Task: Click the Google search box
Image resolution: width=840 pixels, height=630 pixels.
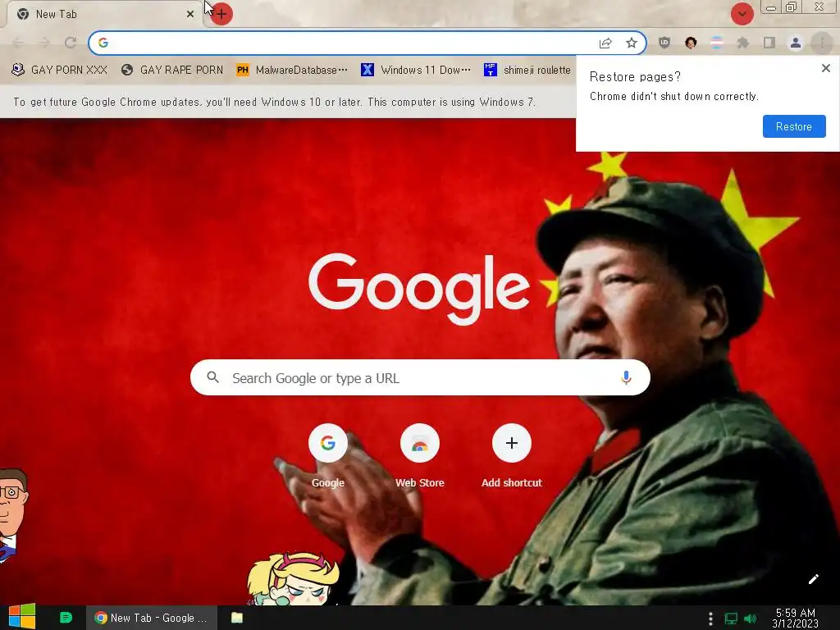Action: [x=420, y=377]
